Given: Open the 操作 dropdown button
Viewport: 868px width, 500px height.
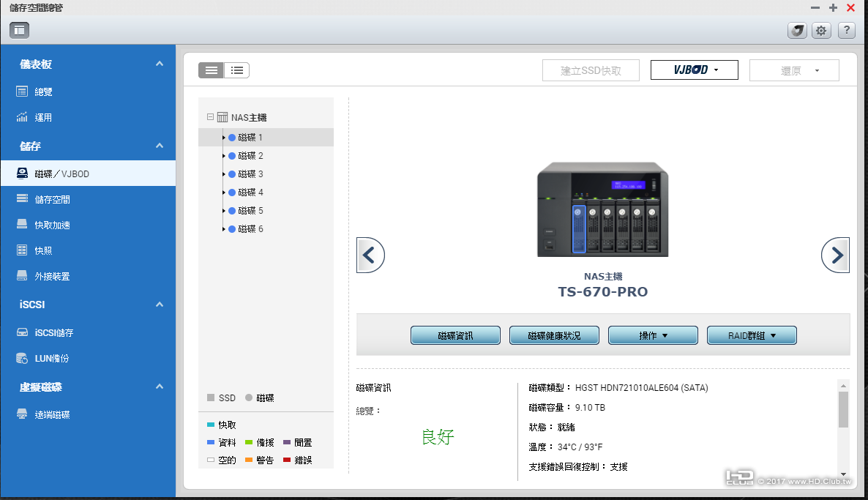Looking at the screenshot, I should (x=654, y=335).
